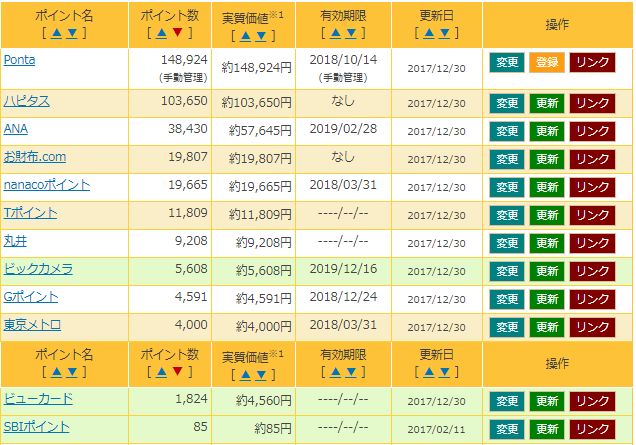Sort ポイント名 ascending in lower header
Viewport: 636px width, 445px height.
(x=56, y=372)
